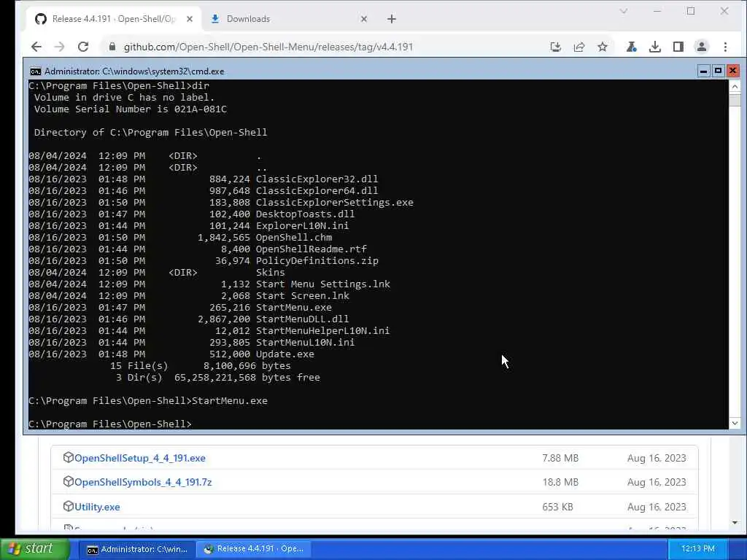
Task: Click the PolicyDefinitions.zip entry
Action: [x=317, y=261]
